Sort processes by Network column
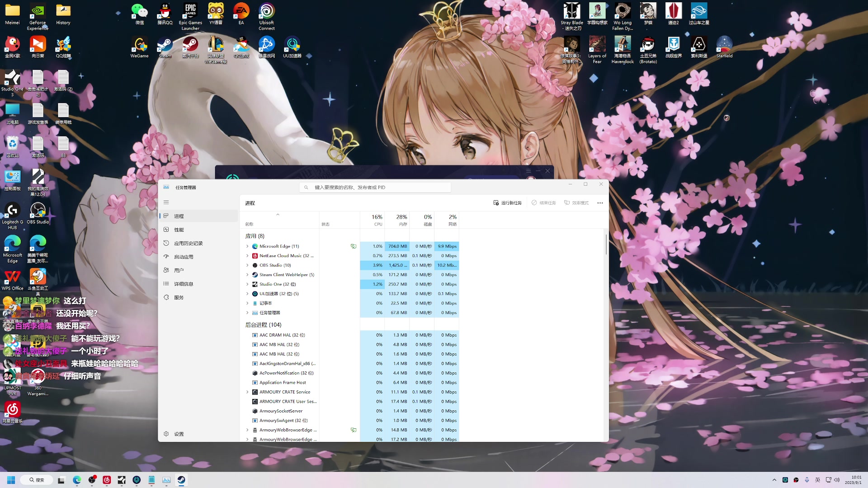The width and height of the screenshot is (868, 488). point(447,220)
